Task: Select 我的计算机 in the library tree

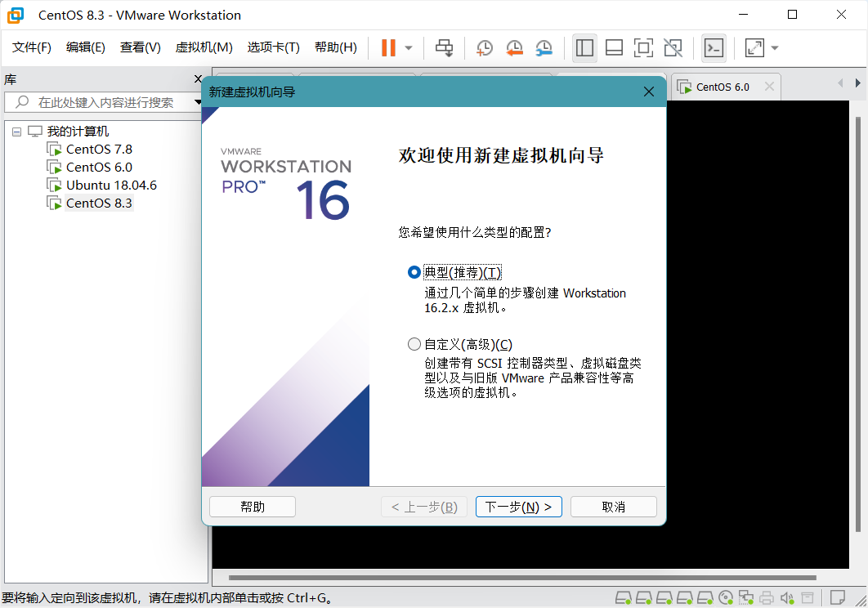Action: pyautogui.click(x=78, y=132)
